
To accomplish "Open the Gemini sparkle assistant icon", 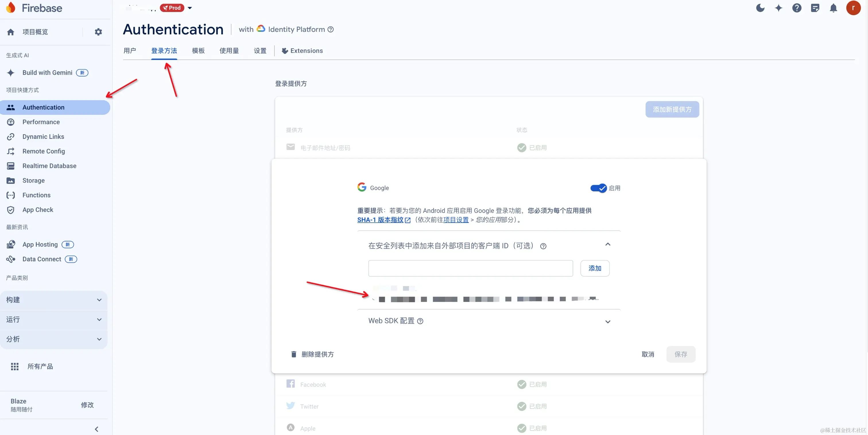I will [x=778, y=8].
